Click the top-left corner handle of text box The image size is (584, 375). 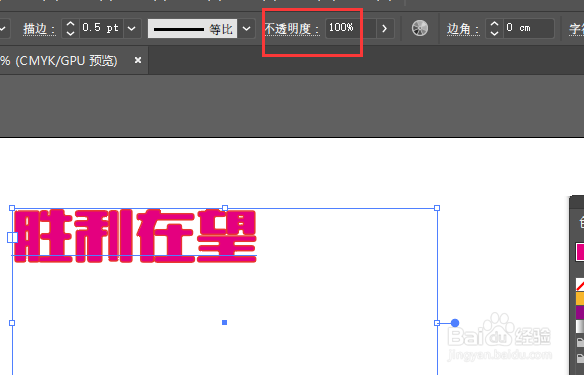[12, 208]
